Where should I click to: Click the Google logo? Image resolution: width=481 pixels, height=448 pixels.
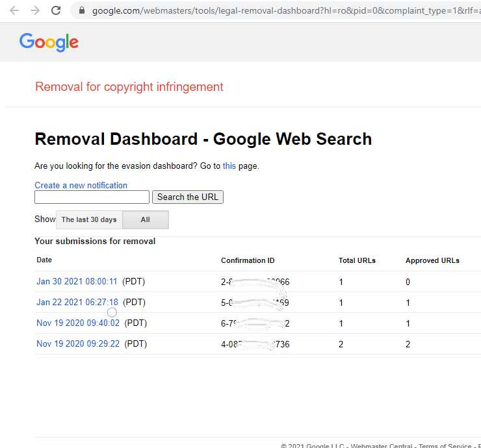point(49,42)
